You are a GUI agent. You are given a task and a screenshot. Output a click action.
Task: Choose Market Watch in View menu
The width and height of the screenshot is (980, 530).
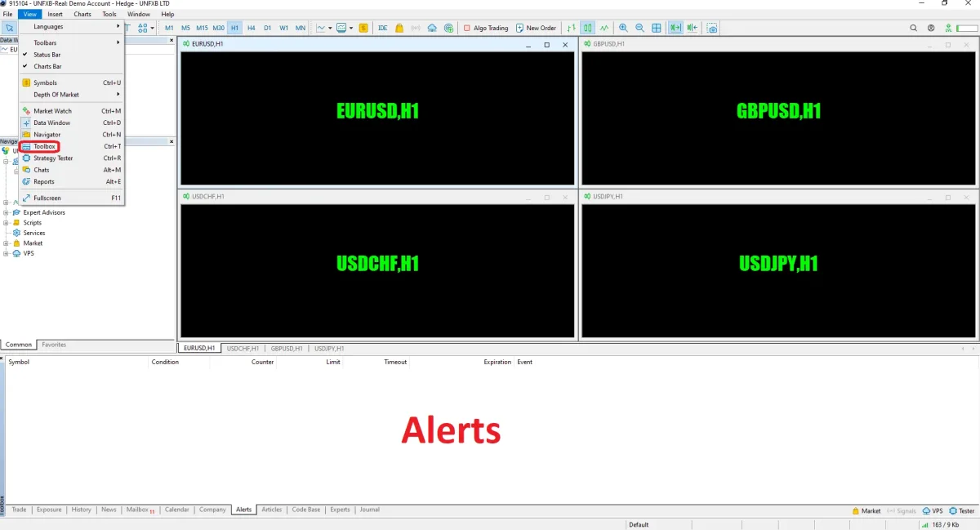click(x=72, y=111)
